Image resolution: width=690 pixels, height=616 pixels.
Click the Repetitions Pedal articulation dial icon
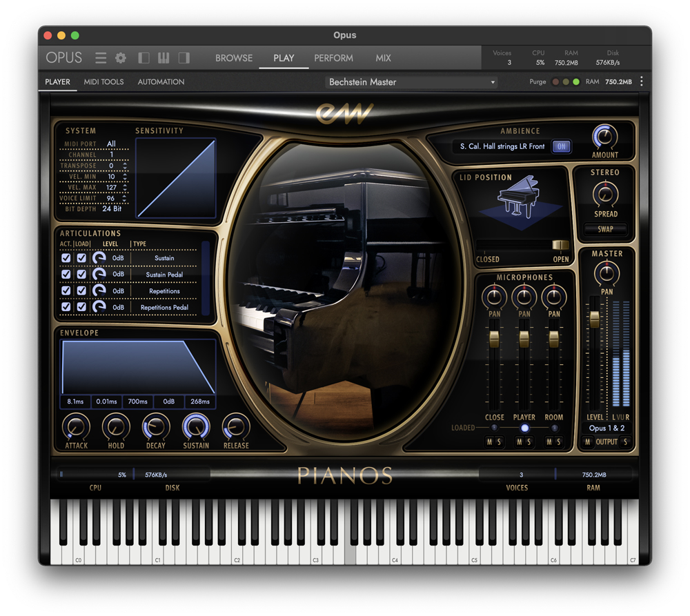click(x=99, y=307)
